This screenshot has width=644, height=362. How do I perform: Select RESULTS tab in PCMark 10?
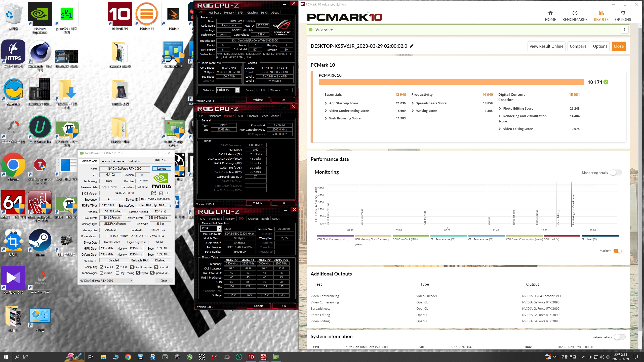[x=601, y=16]
